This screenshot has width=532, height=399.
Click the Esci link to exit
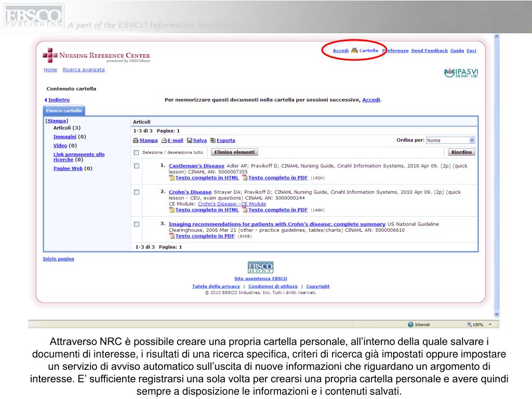tap(471, 50)
